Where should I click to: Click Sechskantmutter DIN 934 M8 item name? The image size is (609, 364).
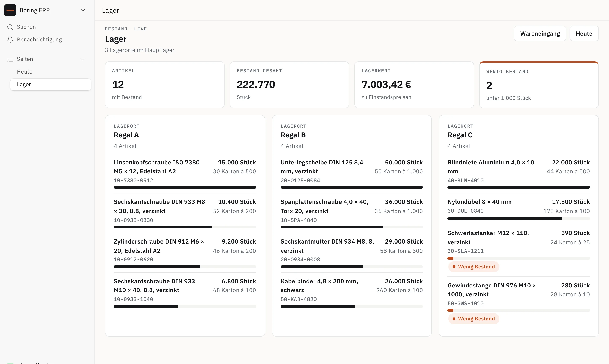tap(327, 246)
